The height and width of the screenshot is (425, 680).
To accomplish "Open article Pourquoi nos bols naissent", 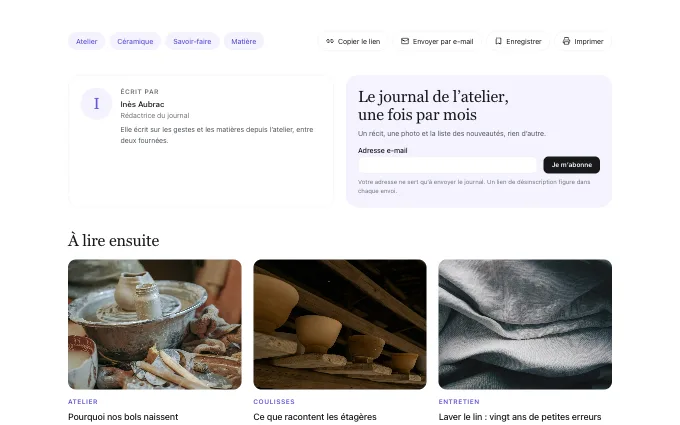I will click(x=123, y=417).
